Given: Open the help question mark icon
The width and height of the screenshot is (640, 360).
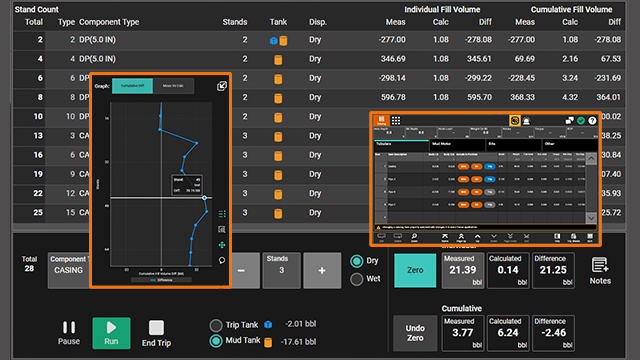Looking at the screenshot, I should coord(592,120).
